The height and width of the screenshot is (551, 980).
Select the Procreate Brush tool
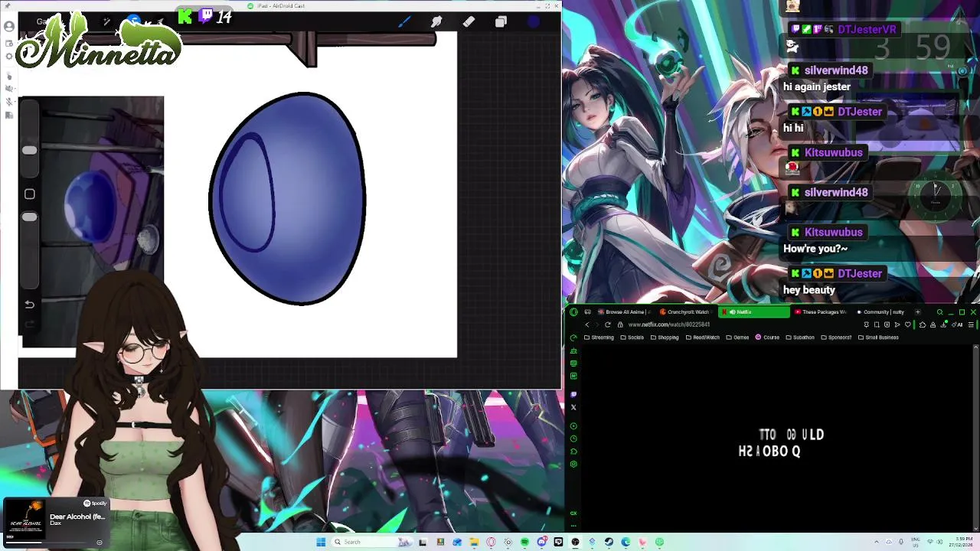point(404,22)
